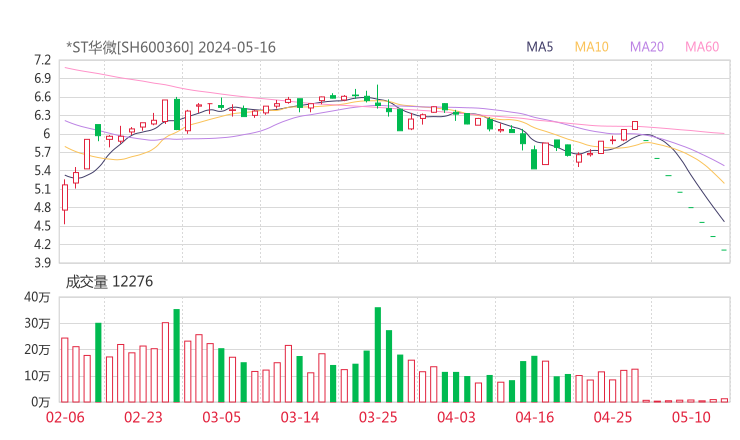This screenshot has height=440, width=740.
Task: Click the MA60 legend label
Action: pyautogui.click(x=702, y=47)
